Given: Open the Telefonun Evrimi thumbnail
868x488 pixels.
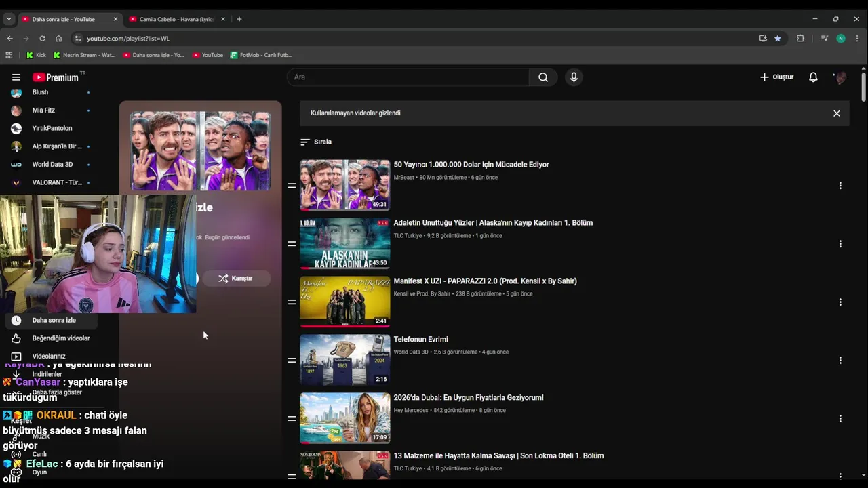Looking at the screenshot, I should (x=345, y=360).
